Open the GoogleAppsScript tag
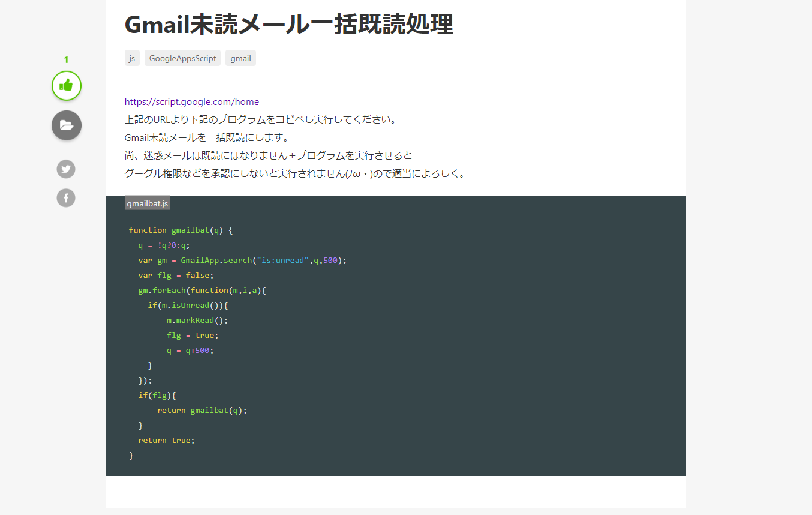The image size is (812, 515). click(182, 58)
